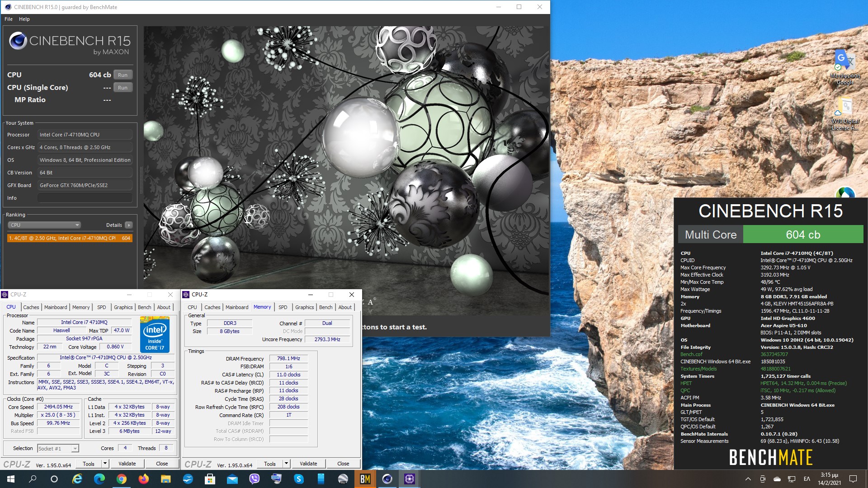Open the Socket #1 selection dropdown
The height and width of the screenshot is (488, 868).
58,449
